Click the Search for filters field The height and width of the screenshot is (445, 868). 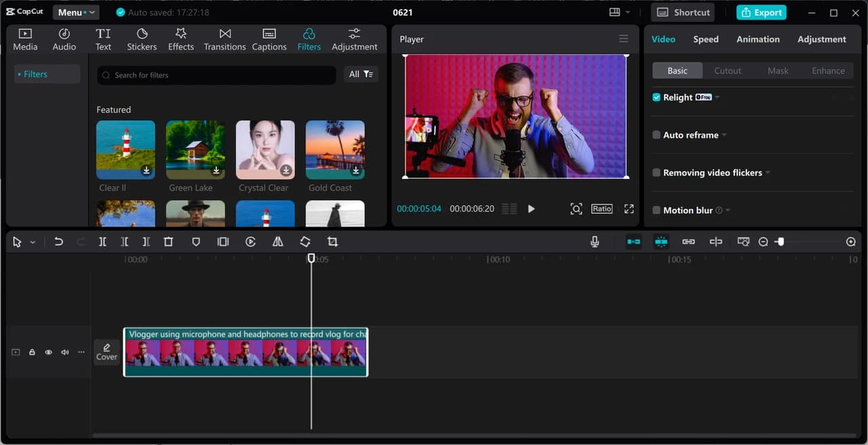click(216, 75)
